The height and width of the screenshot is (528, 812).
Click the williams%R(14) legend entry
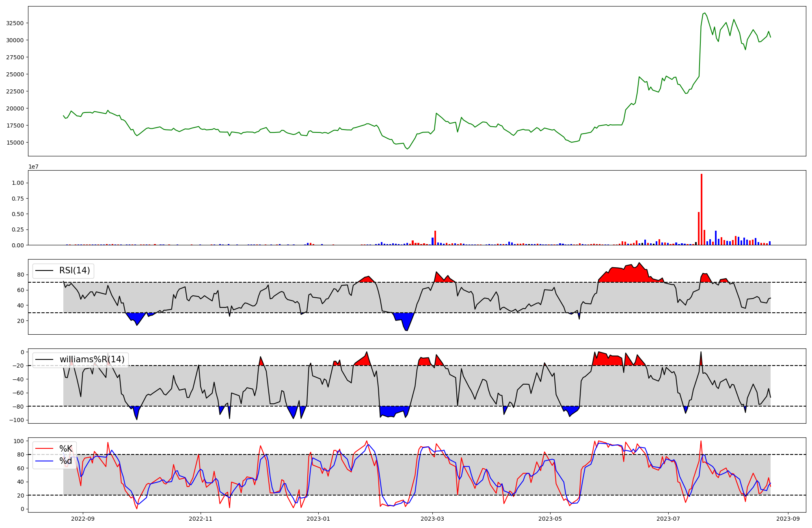pyautogui.click(x=92, y=359)
